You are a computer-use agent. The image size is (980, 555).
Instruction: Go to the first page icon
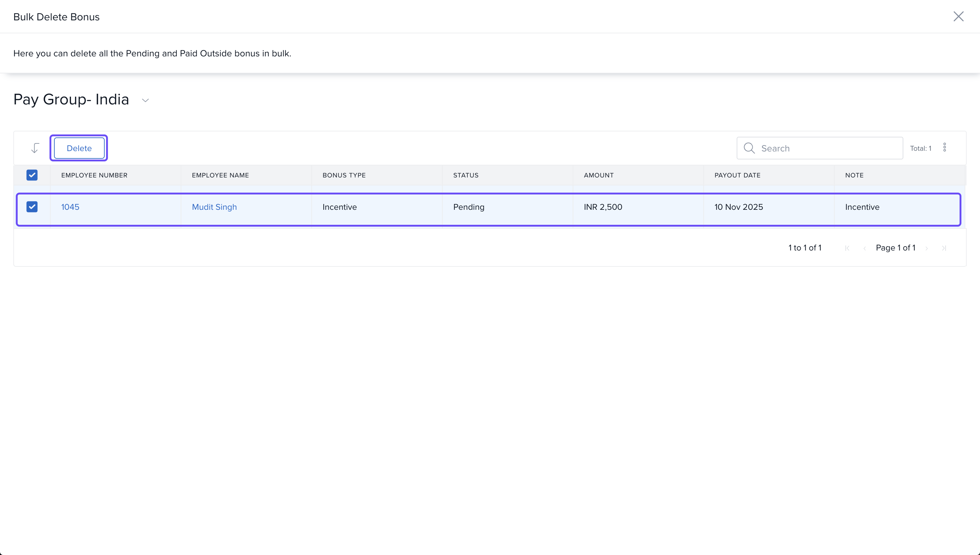point(847,248)
